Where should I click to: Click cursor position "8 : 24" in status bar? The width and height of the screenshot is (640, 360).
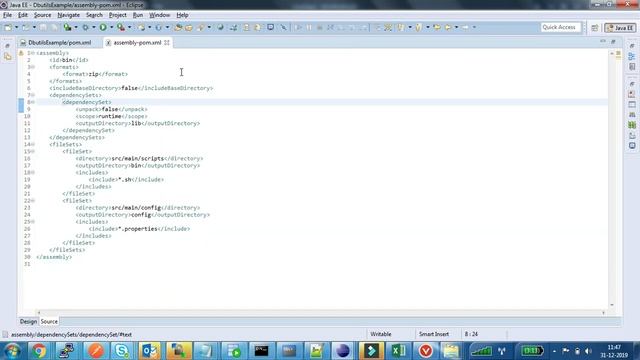tap(471, 334)
